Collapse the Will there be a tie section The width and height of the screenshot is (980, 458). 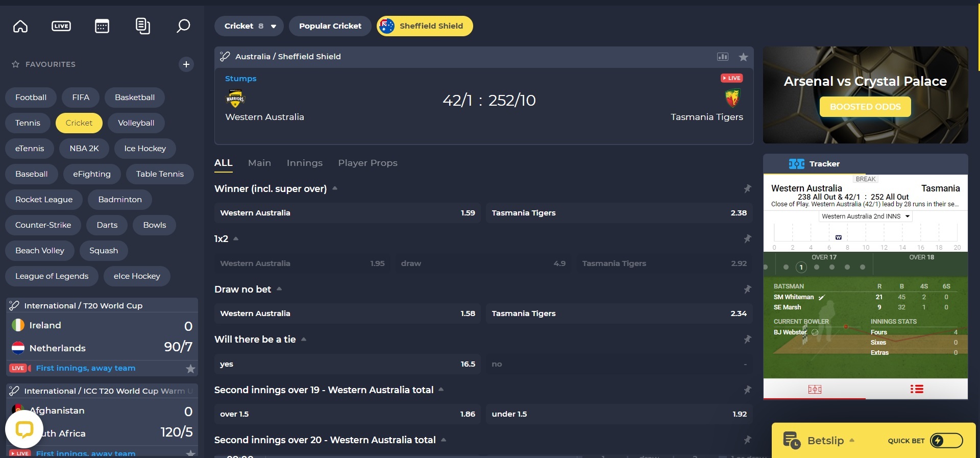tap(304, 339)
